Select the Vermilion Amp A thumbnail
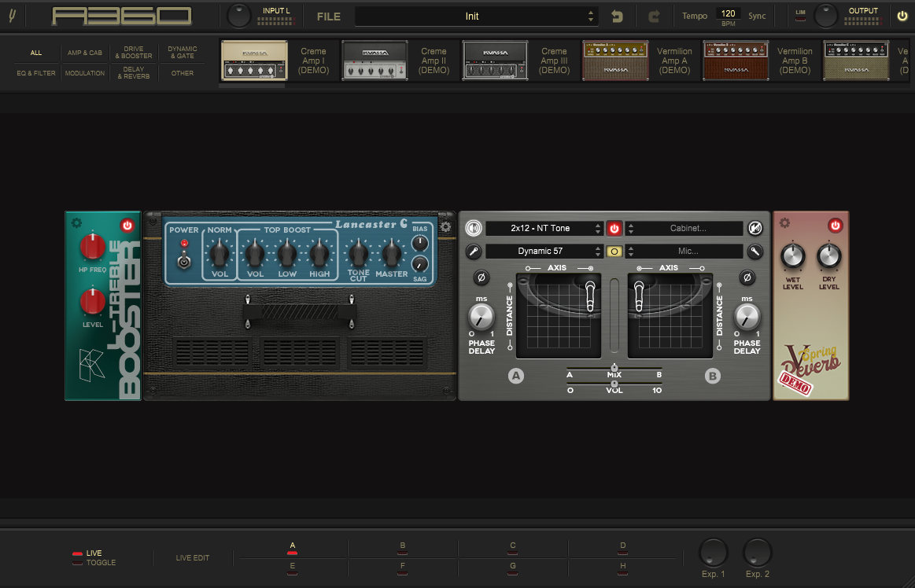Viewport: 915px width, 588px height. (x=615, y=61)
